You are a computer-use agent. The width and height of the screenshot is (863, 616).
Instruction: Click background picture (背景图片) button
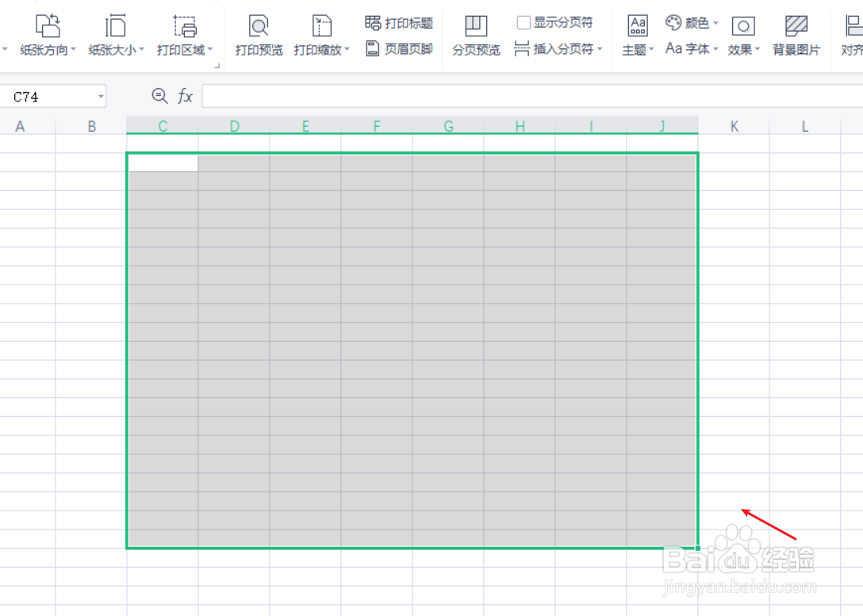[796, 35]
